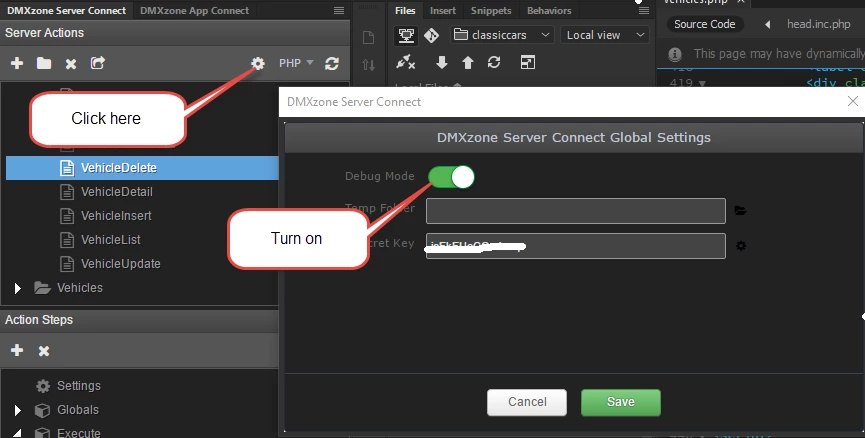Click the left arrow before head.inc.php
This screenshot has height=438, width=865.
click(767, 24)
